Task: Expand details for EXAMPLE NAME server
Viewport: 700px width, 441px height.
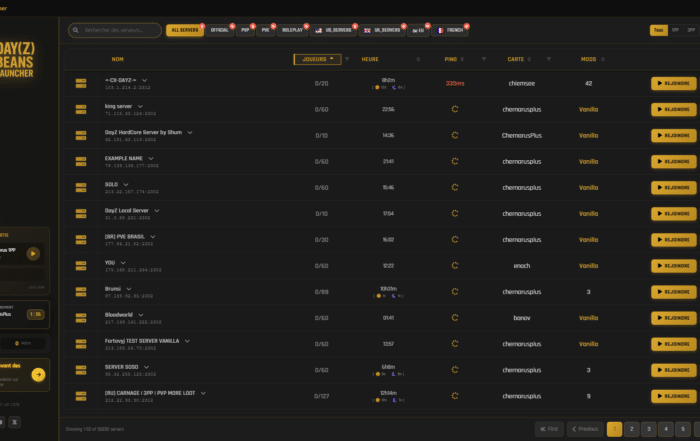Action: pos(151,158)
